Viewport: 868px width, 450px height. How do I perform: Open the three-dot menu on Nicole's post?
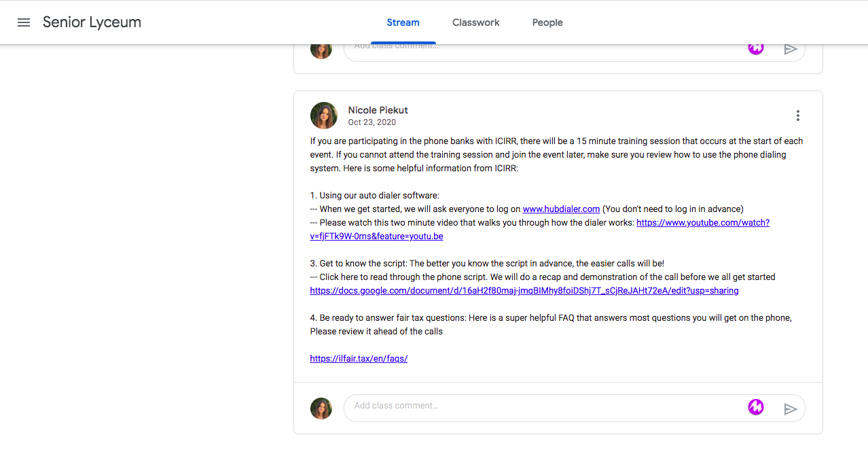pyautogui.click(x=797, y=116)
